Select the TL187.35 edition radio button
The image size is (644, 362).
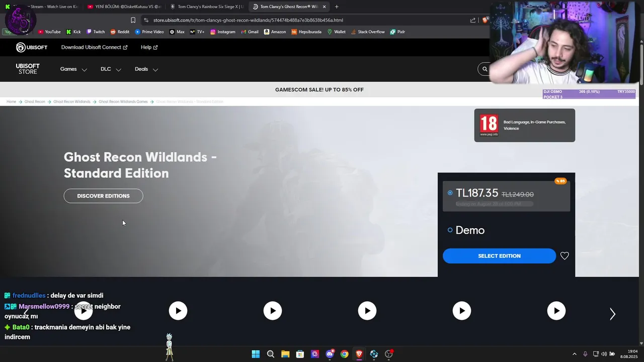(x=450, y=193)
